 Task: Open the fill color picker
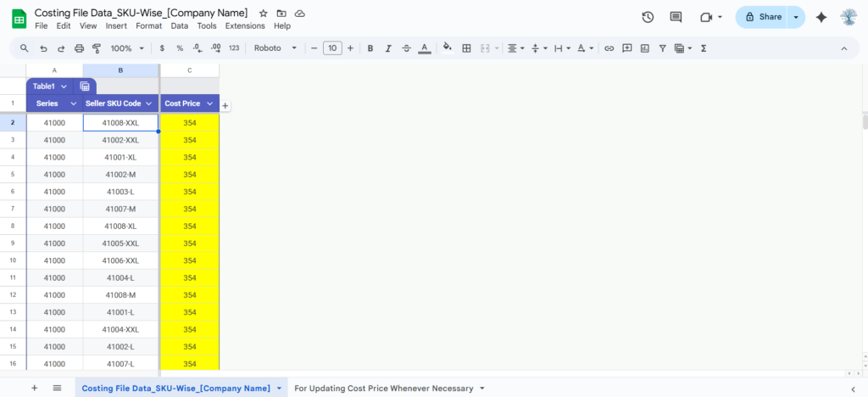(x=447, y=48)
